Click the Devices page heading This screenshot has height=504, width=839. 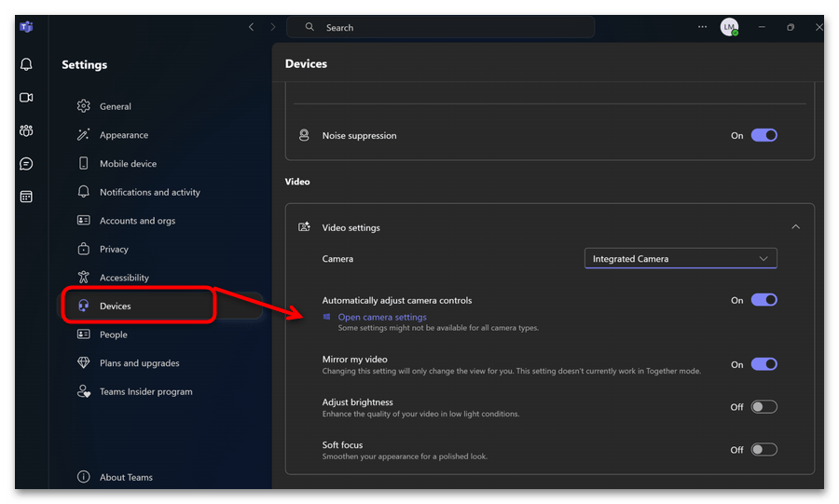point(306,63)
